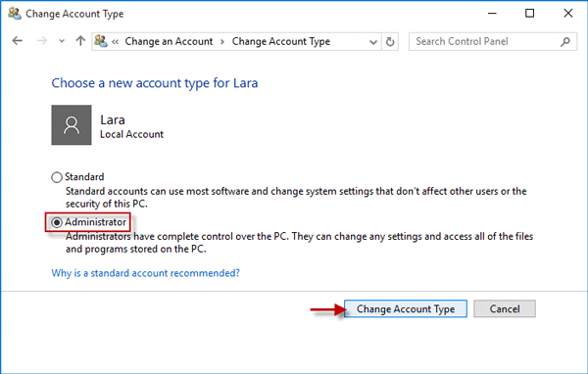Click the Forward navigation arrow
The image size is (588, 374).
[42, 41]
